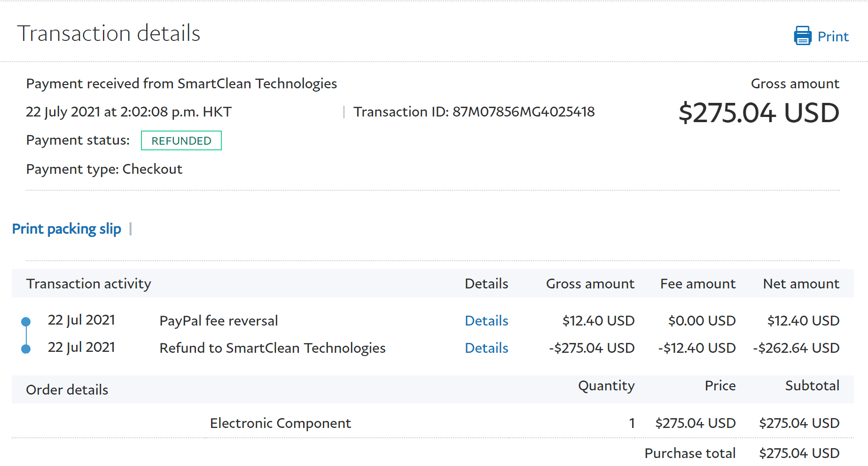Select the Electronic Component order item
This screenshot has width=868, height=466.
[280, 423]
